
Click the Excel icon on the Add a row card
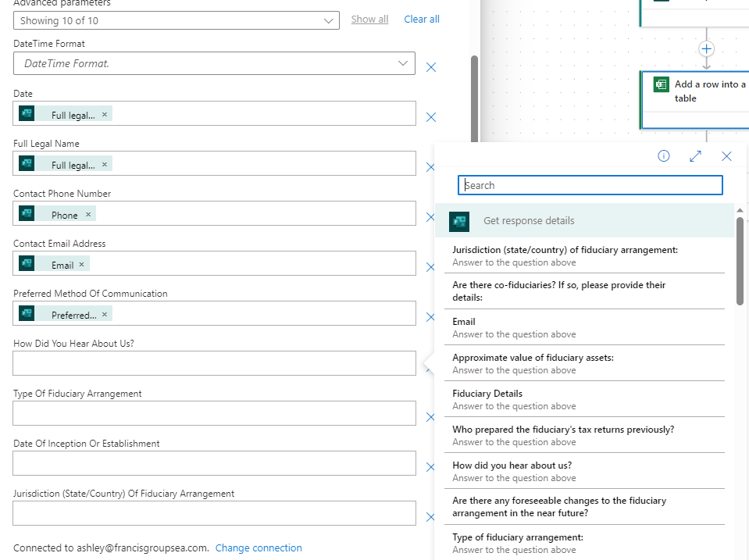tap(661, 84)
